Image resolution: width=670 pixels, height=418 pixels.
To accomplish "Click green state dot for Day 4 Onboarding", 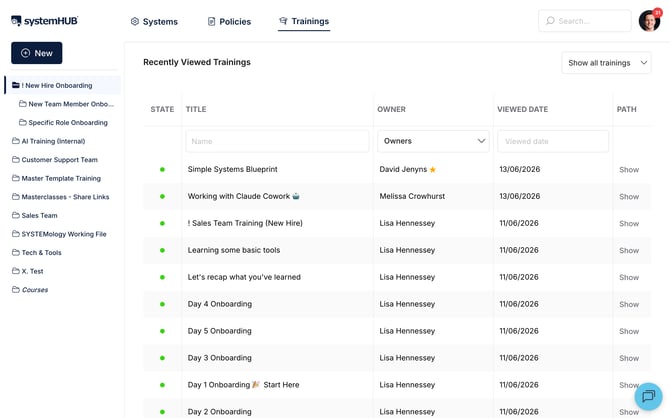I will [x=162, y=304].
